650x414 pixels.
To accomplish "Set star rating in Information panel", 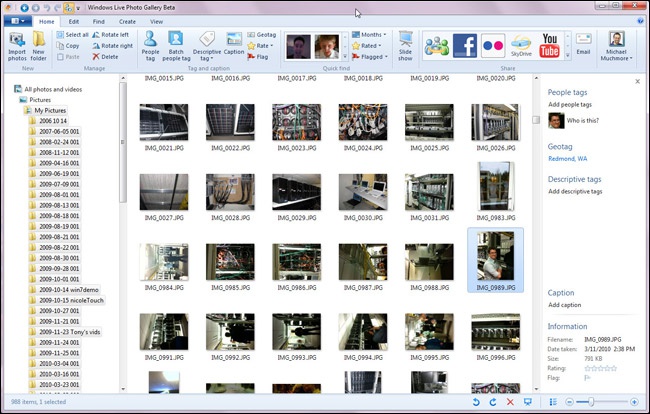I will click(x=600, y=368).
